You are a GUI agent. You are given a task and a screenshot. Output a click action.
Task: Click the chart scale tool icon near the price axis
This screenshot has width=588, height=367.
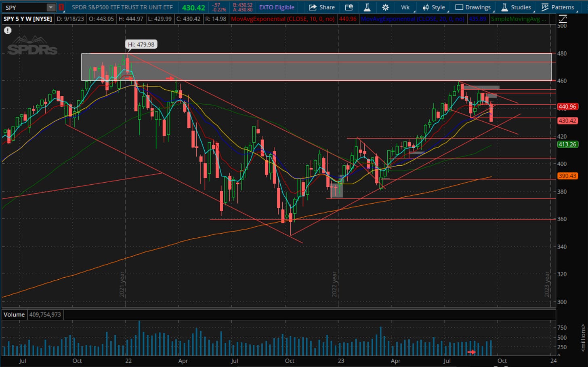[x=563, y=19]
